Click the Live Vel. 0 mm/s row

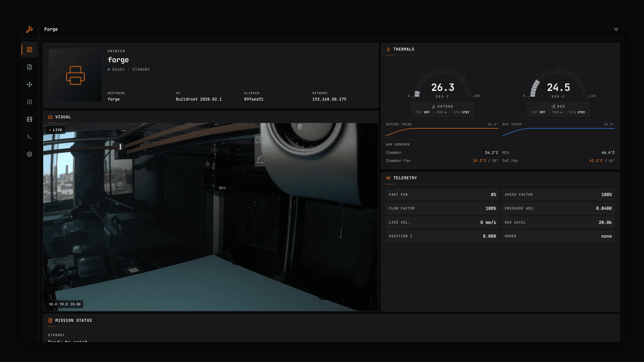click(442, 223)
